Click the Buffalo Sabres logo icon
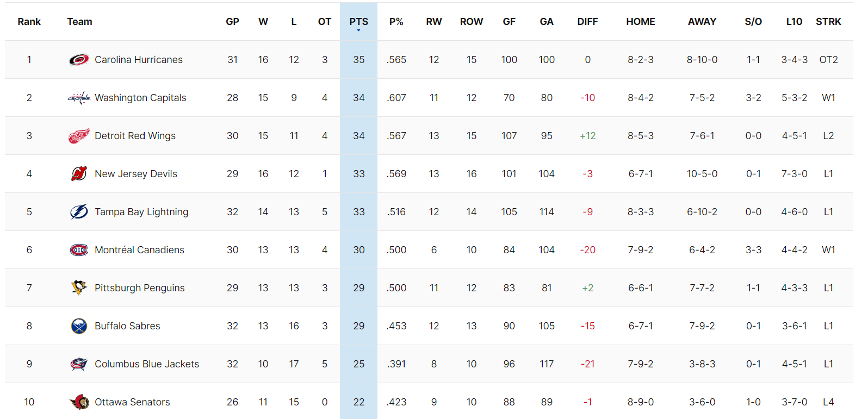 [x=79, y=326]
